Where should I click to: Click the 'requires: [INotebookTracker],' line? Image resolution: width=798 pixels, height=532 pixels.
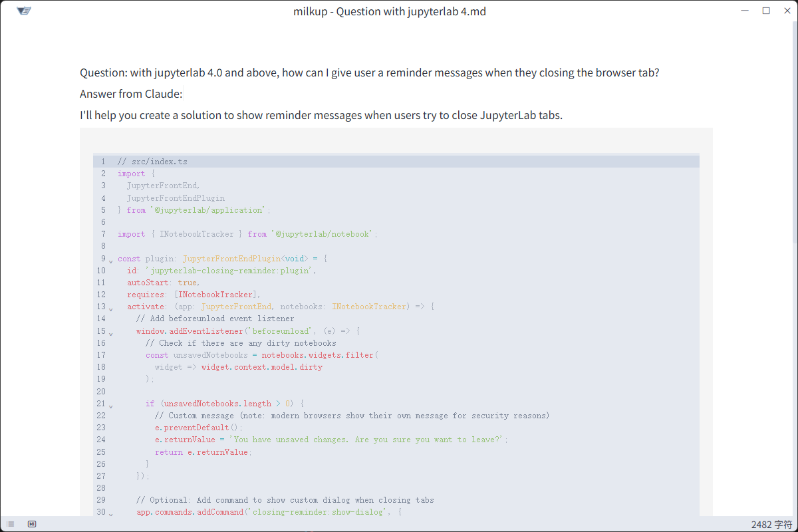pos(194,295)
